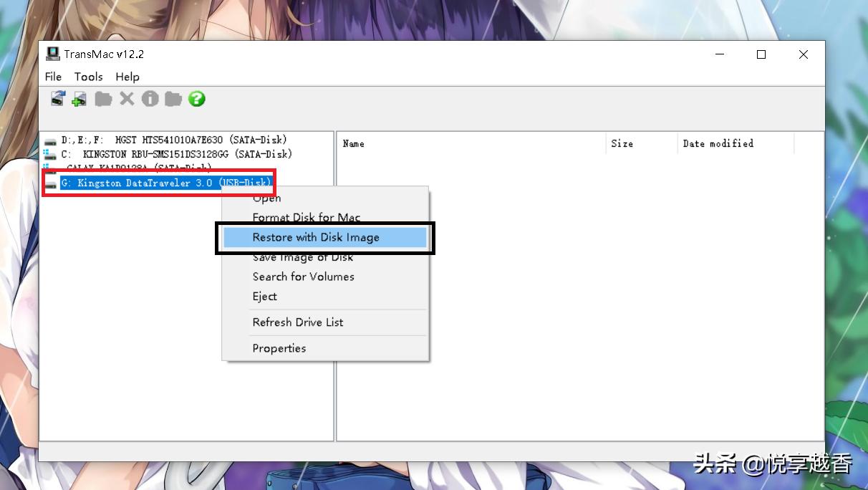Click the Refresh Drive List toolbar icon
This screenshot has width=868, height=490.
click(57, 99)
